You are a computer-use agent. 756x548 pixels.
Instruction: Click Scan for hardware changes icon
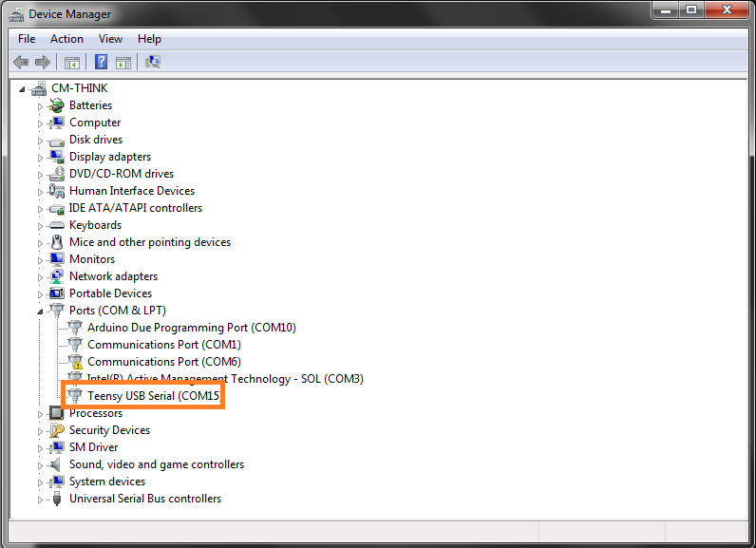point(153,62)
